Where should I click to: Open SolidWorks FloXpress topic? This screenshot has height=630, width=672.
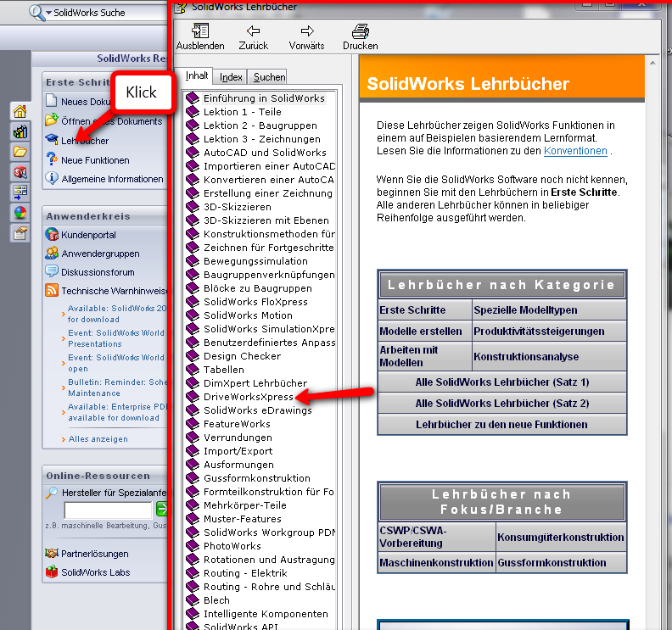pyautogui.click(x=255, y=302)
